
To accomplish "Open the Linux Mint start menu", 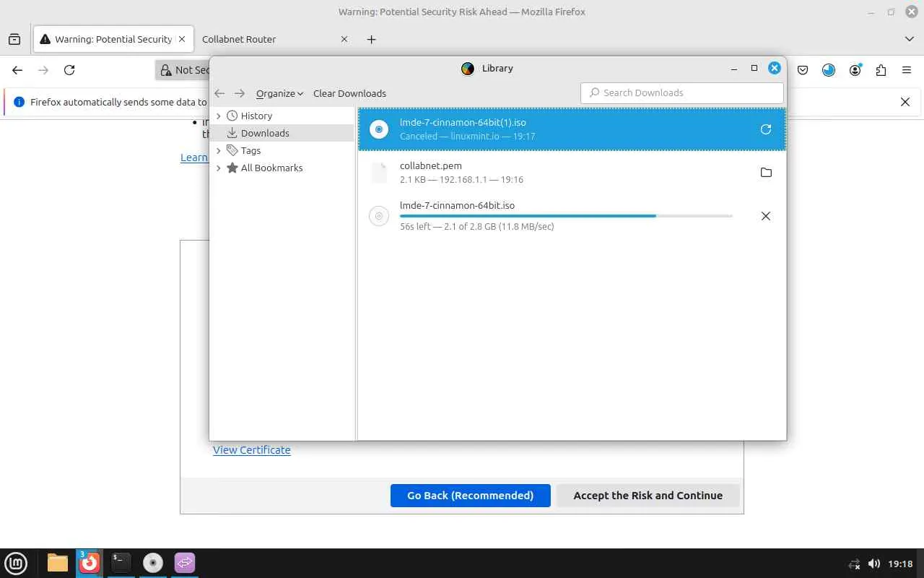I will click(16, 563).
